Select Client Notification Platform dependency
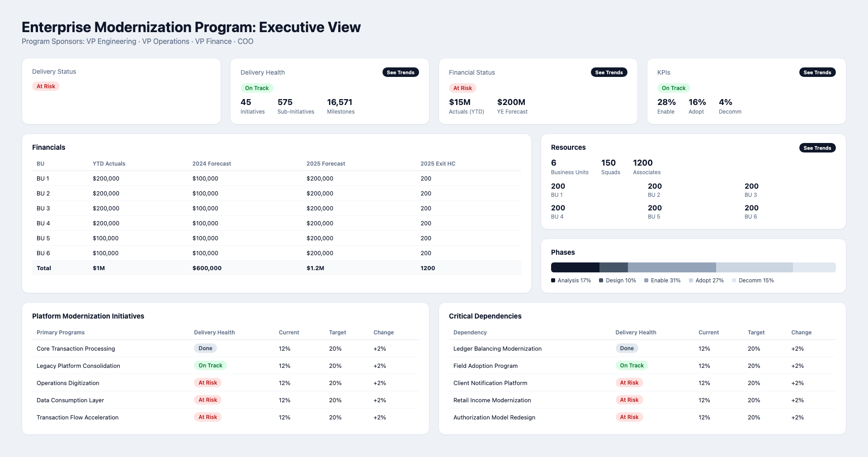This screenshot has width=868, height=457. pyautogui.click(x=642, y=383)
